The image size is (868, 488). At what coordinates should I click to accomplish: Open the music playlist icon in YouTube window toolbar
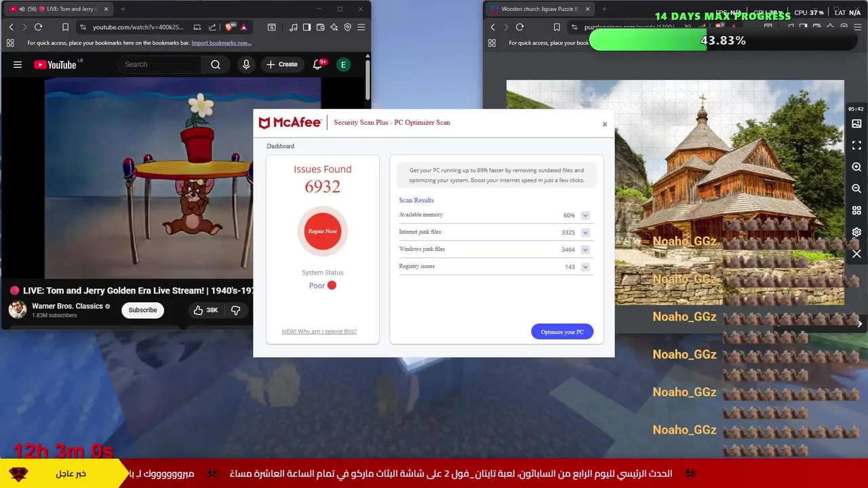(293, 27)
